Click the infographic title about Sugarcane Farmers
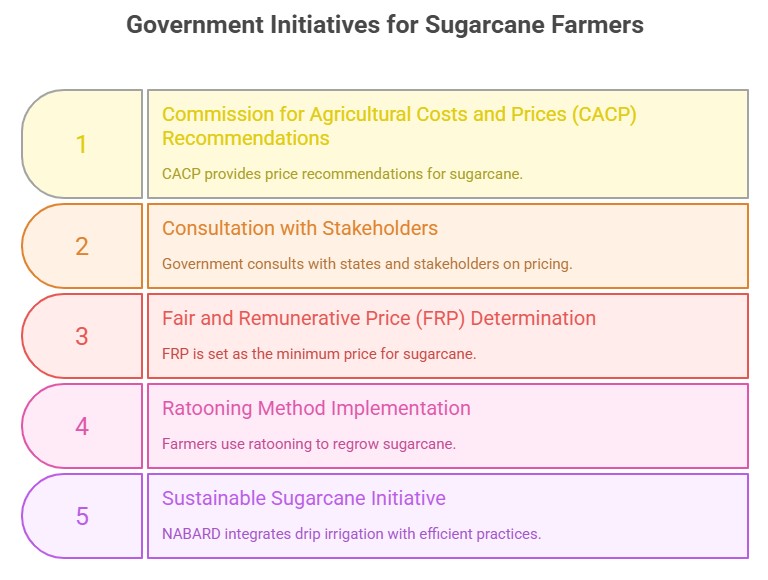This screenshot has width=768, height=580. pos(384,26)
